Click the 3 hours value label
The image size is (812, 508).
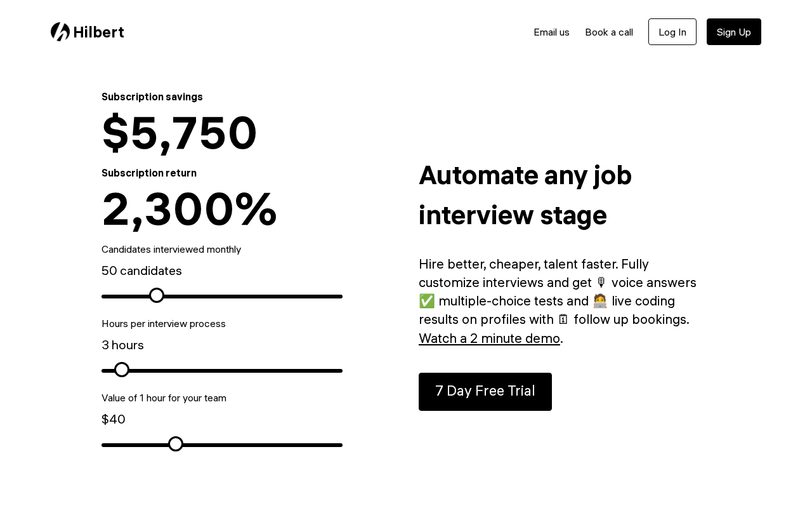(122, 345)
